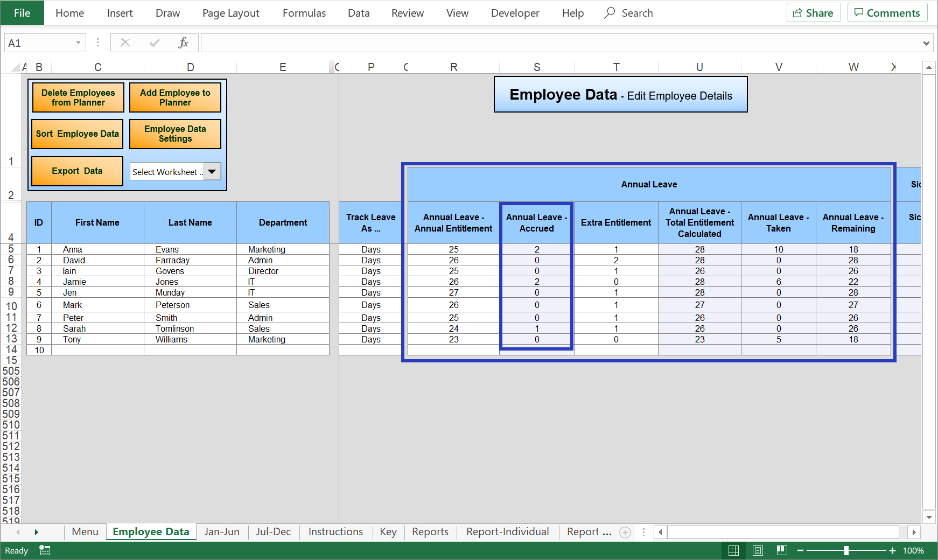Adjust the zoom slider handle
938x560 pixels.
tap(846, 550)
